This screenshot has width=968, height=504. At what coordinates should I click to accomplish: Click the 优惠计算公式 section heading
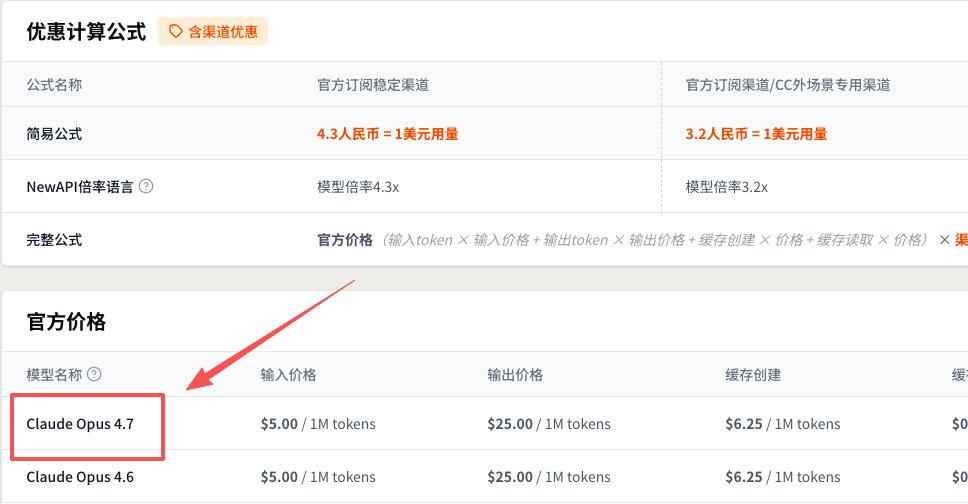[x=86, y=32]
